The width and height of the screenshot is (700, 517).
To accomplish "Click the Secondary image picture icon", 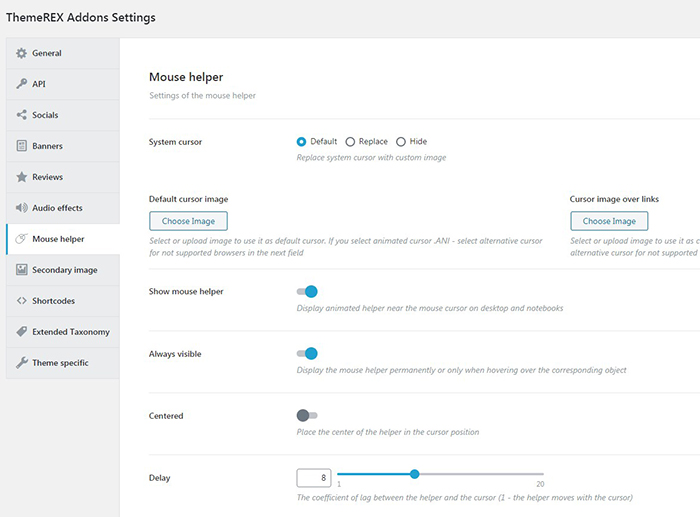I will (x=21, y=270).
